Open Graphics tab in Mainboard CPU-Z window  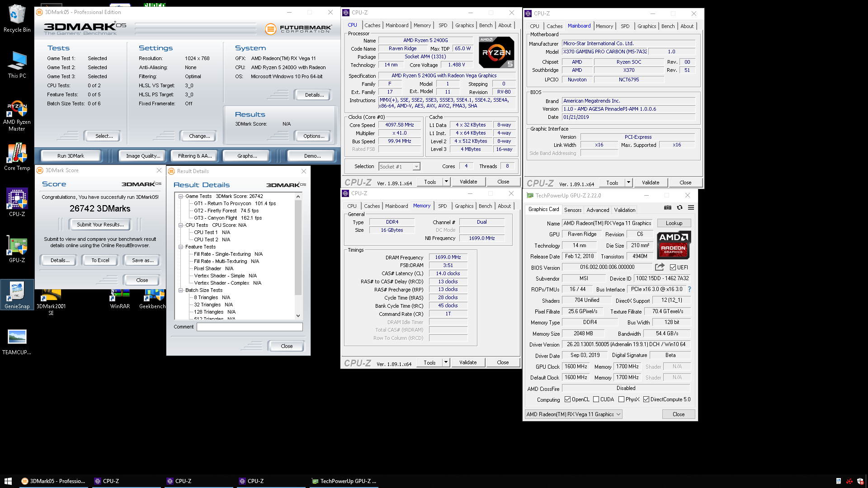point(646,26)
